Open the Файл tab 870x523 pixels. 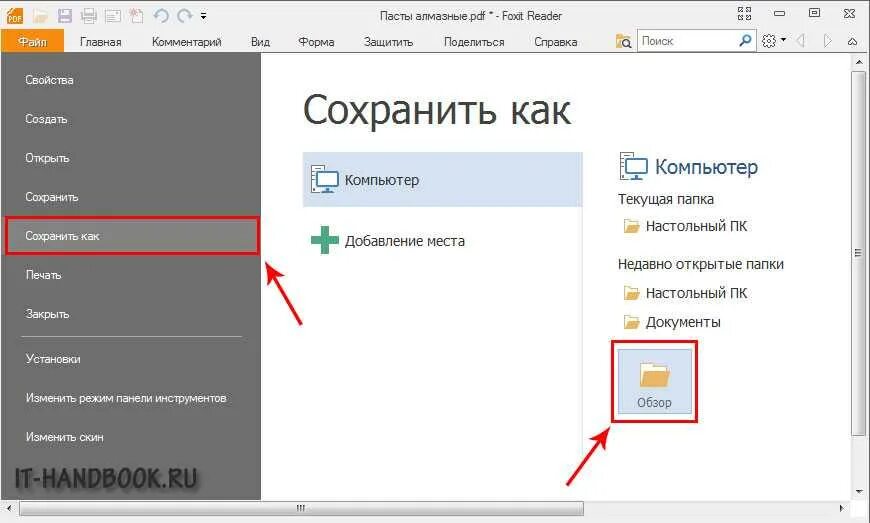[33, 42]
